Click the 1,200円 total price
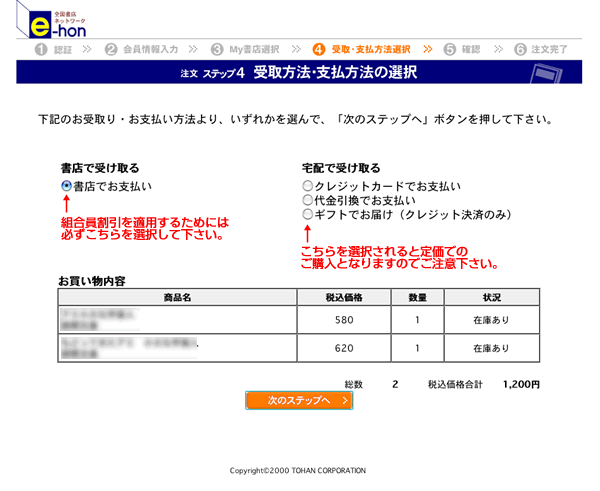The image size is (600, 491). click(x=521, y=384)
